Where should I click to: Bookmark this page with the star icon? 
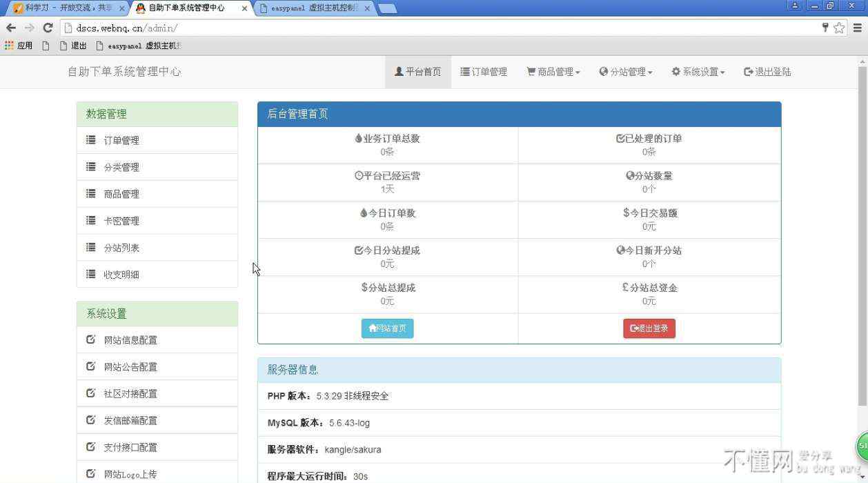tap(839, 28)
